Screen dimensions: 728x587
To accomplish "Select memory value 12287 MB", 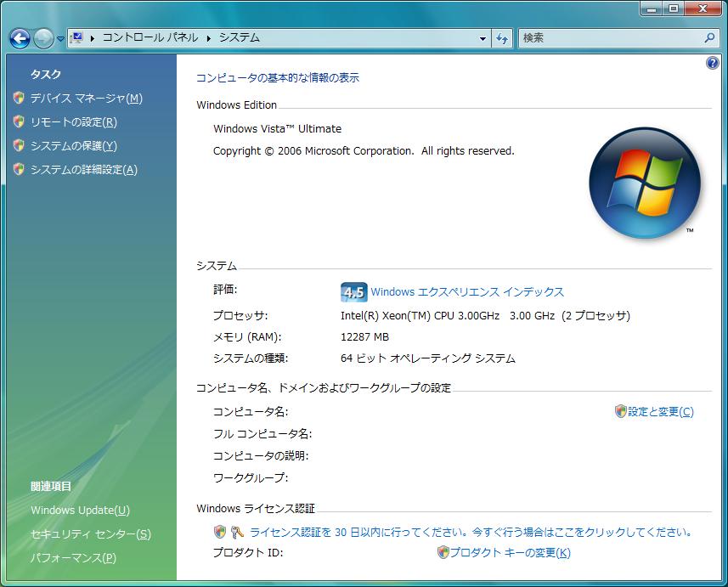I will [365, 337].
